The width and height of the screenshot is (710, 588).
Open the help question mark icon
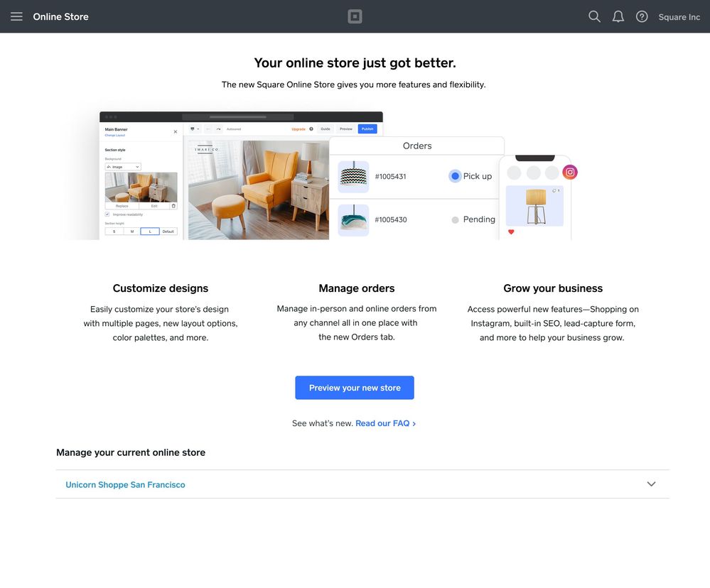642,16
